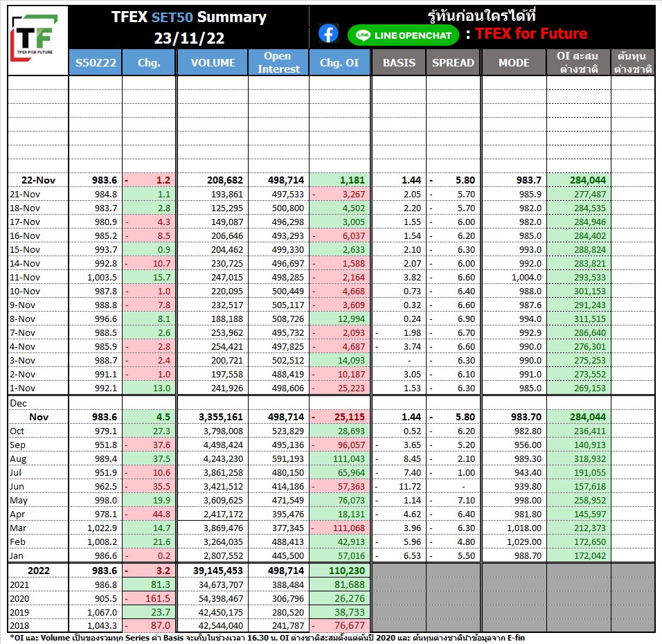Click the 2018 yearly row label
This screenshot has width=662, height=644.
pos(19,626)
